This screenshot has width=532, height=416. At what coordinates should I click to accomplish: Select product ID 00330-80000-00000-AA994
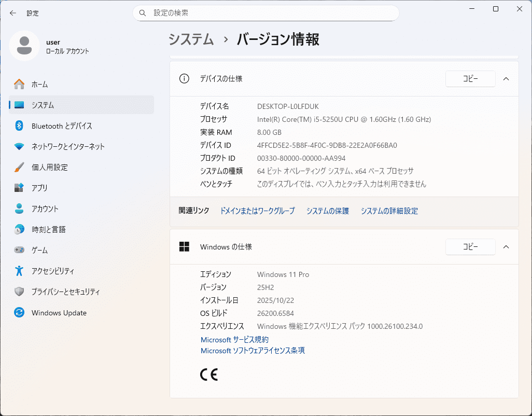click(301, 158)
